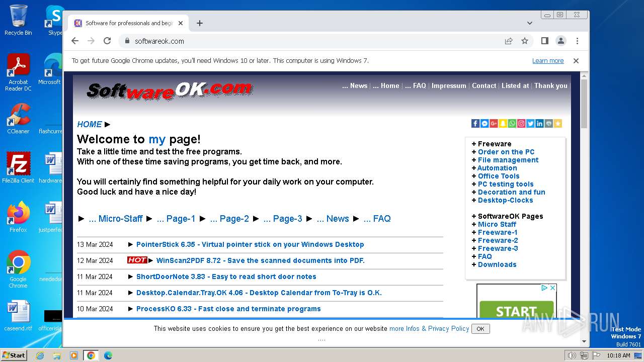Bookmark this tab with star icon
This screenshot has height=362, width=644.
point(525,41)
